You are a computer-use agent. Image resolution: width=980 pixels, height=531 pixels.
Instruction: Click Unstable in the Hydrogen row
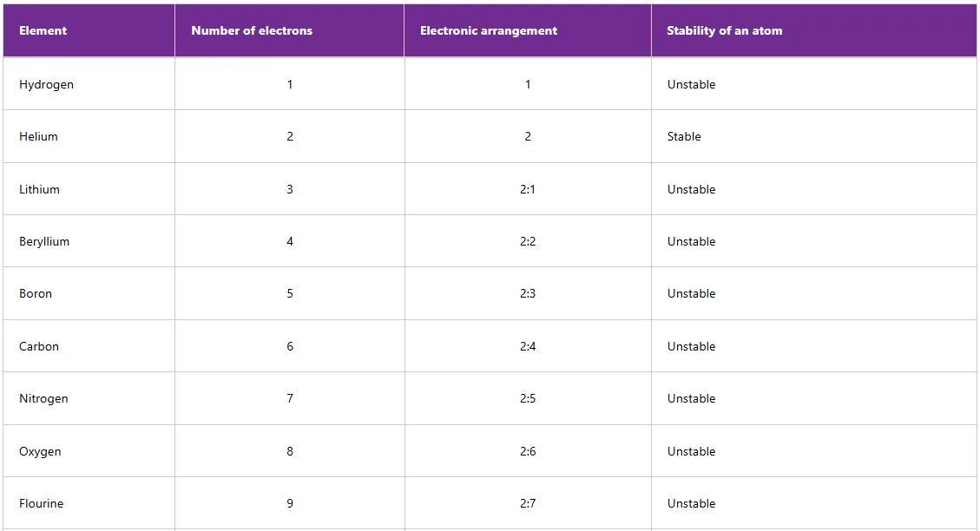692,84
